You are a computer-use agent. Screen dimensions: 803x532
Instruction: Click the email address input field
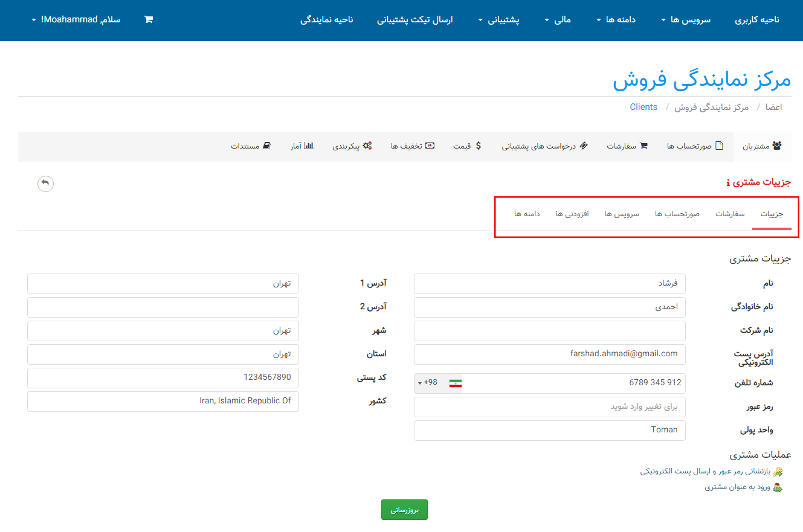pos(549,354)
